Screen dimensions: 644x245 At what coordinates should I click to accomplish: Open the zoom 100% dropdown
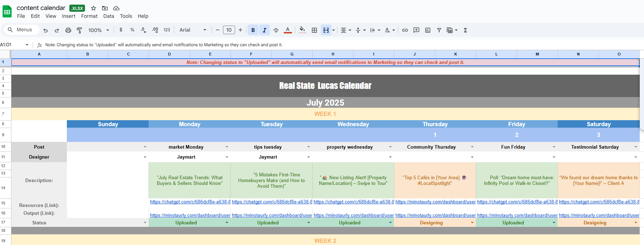point(99,30)
